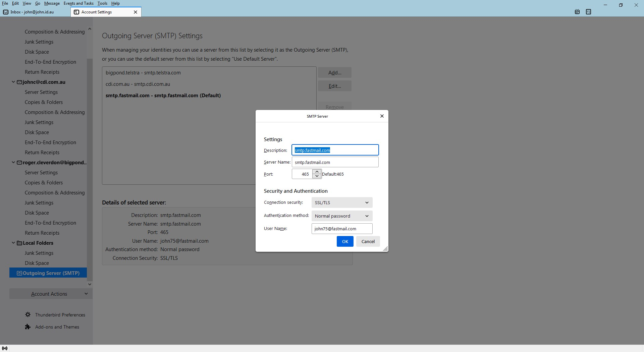Select Server Settings under roger.cleverdon account
644x352 pixels.
tap(41, 173)
